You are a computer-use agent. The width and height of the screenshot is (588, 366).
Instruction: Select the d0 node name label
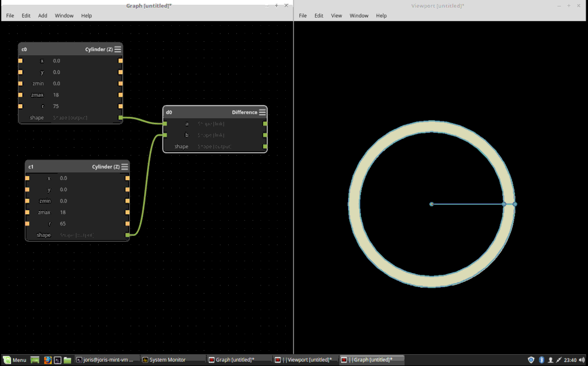(x=169, y=112)
